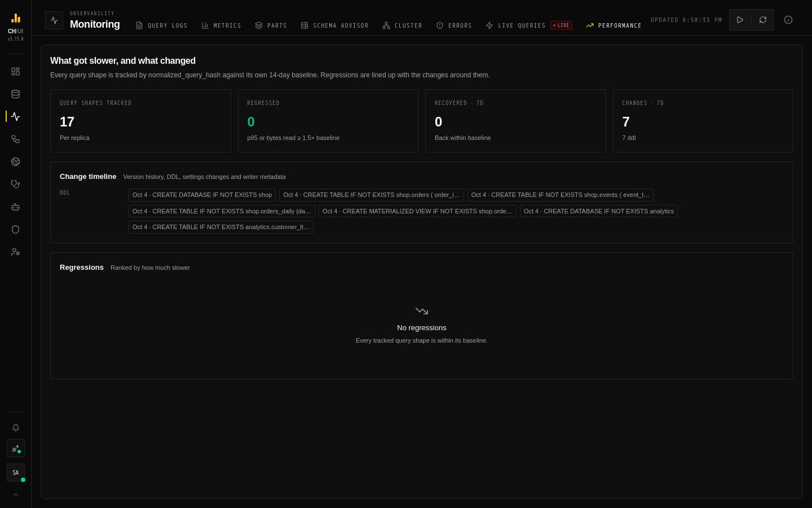Open the Cluster tab
Screen dimensions: 812x508
tap(402, 25)
